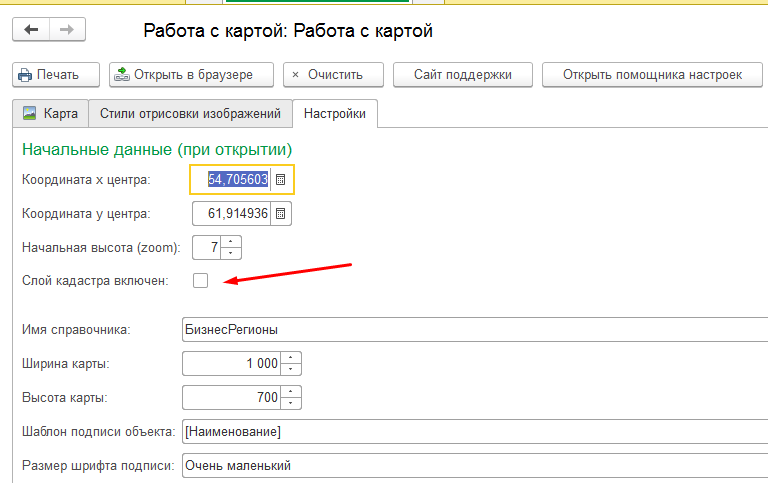Increase Ширина карты with up arrow
This screenshot has height=483, width=768.
pyautogui.click(x=291, y=358)
